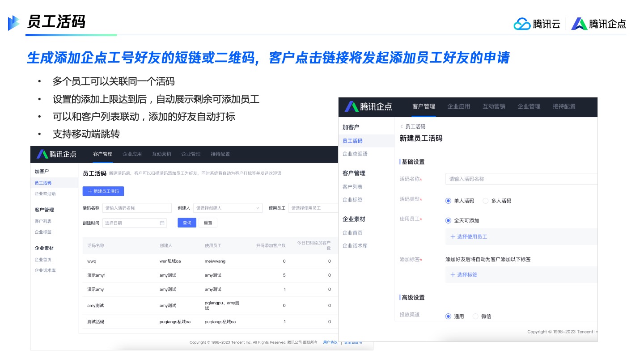Open 客户管理 tab in left list window
This screenshot has height=362, width=644.
point(103,154)
